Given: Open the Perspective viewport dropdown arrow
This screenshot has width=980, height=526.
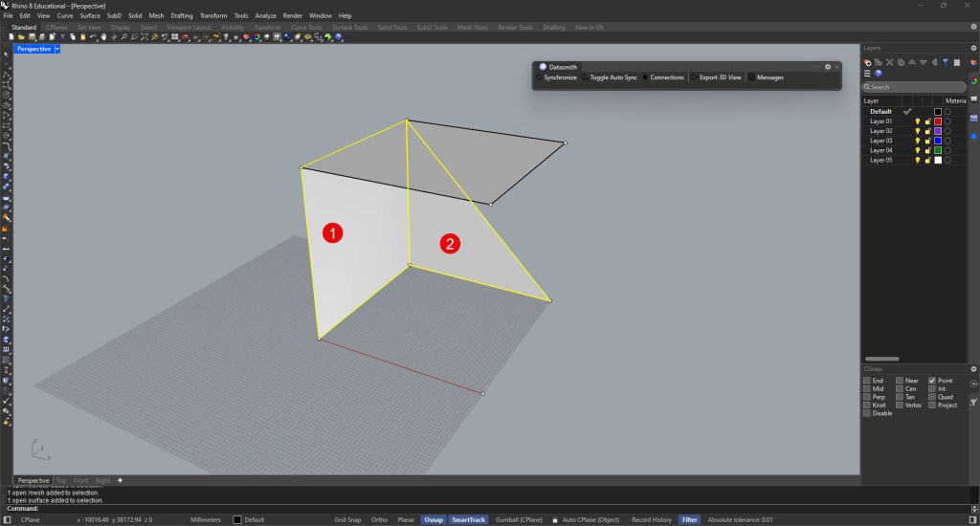Looking at the screenshot, I should (57, 48).
